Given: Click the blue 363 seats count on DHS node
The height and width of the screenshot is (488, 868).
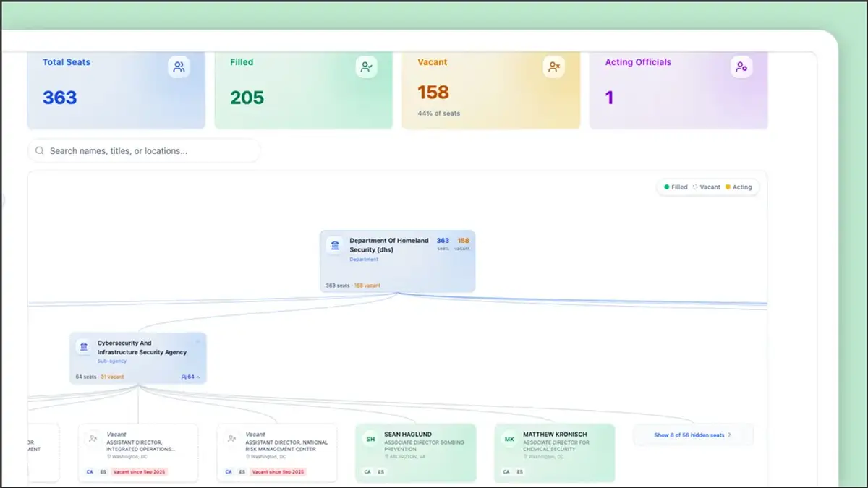Looking at the screenshot, I should click(x=443, y=241).
